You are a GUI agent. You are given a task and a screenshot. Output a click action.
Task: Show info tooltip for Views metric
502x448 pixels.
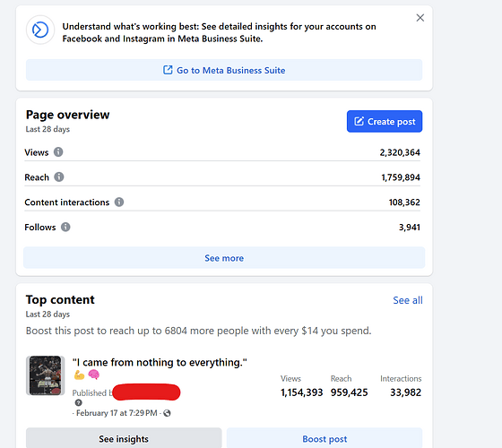point(58,152)
